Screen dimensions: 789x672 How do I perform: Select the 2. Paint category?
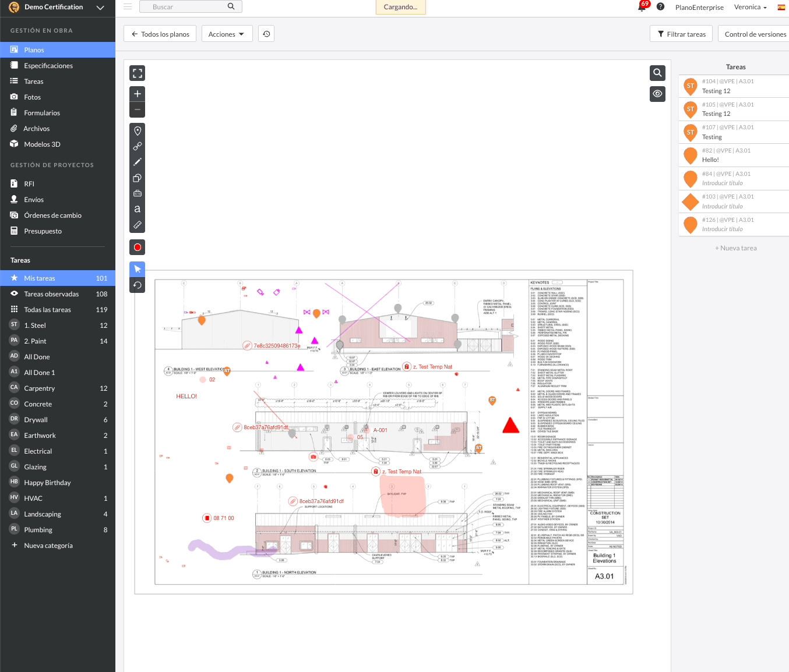coord(58,341)
